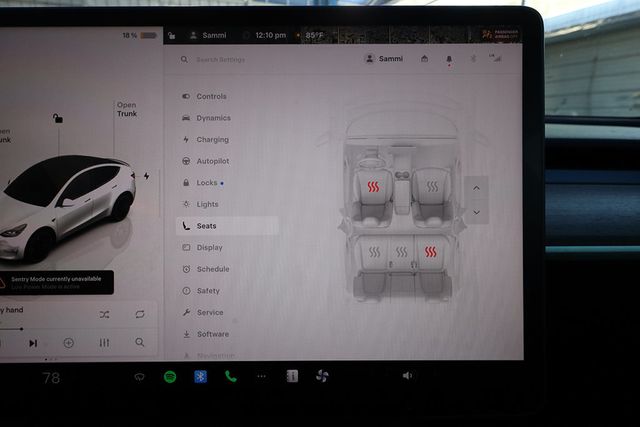Viewport: 640px width, 427px height.
Task: Tap the charge port lightning bolt icon
Action: (147, 176)
